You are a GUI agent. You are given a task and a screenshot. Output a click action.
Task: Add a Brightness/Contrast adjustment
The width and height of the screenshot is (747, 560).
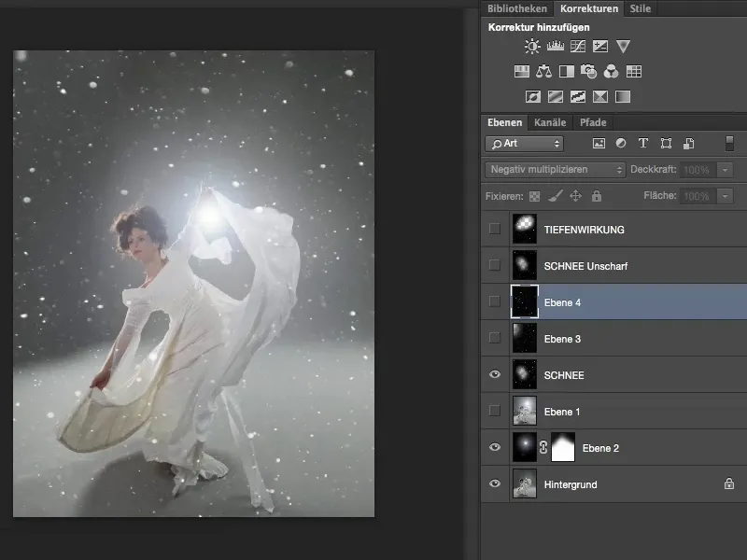[x=532, y=46]
